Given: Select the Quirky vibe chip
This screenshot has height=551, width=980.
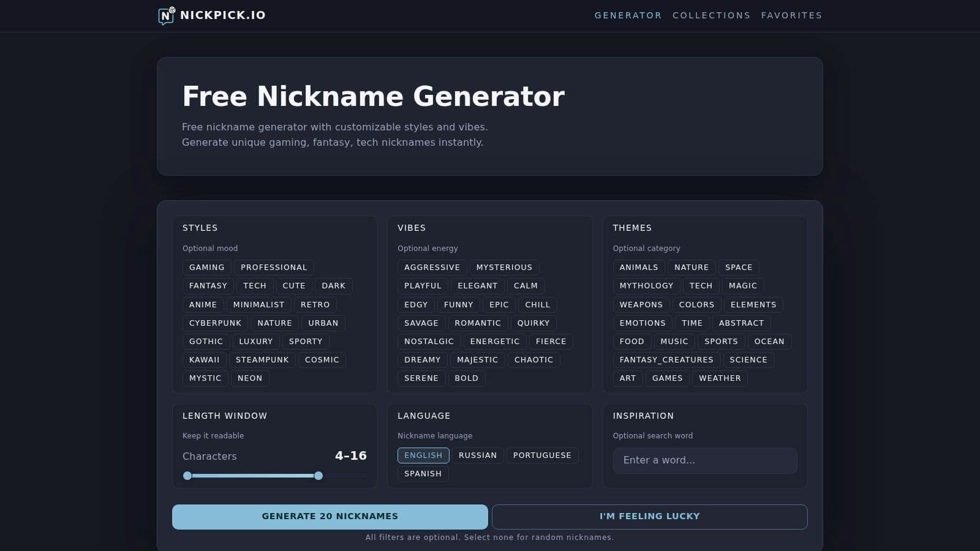Looking at the screenshot, I should 533,323.
